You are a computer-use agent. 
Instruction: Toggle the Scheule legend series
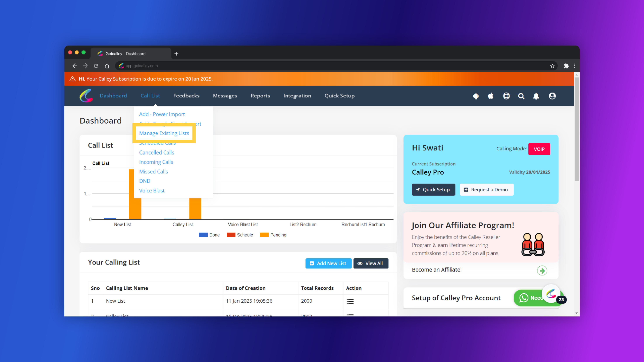[240, 235]
